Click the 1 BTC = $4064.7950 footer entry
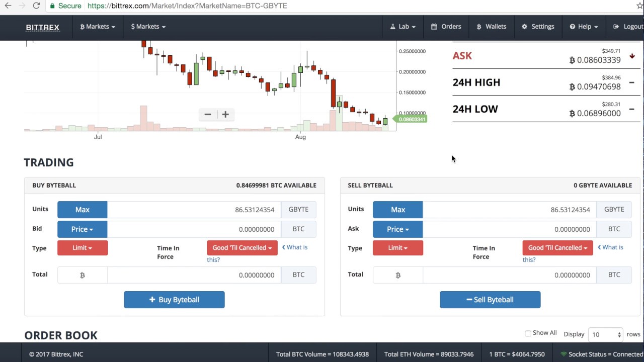This screenshot has height=362, width=644. point(517,354)
